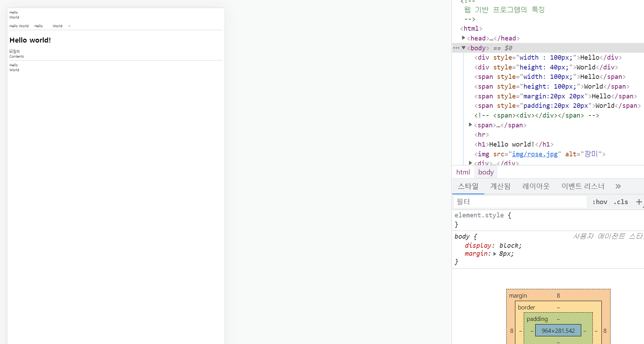Switch to the 계산됨 tab
The height and width of the screenshot is (344, 644).
(500, 186)
